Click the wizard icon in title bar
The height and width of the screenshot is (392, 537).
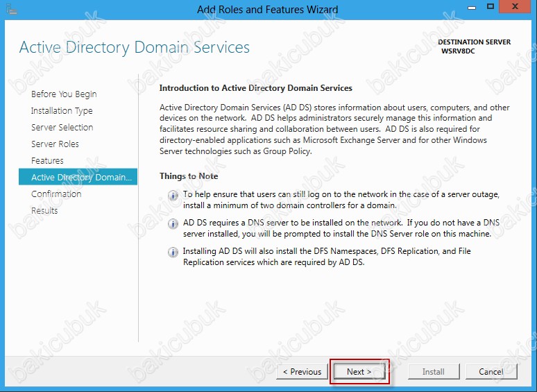[x=12, y=9]
